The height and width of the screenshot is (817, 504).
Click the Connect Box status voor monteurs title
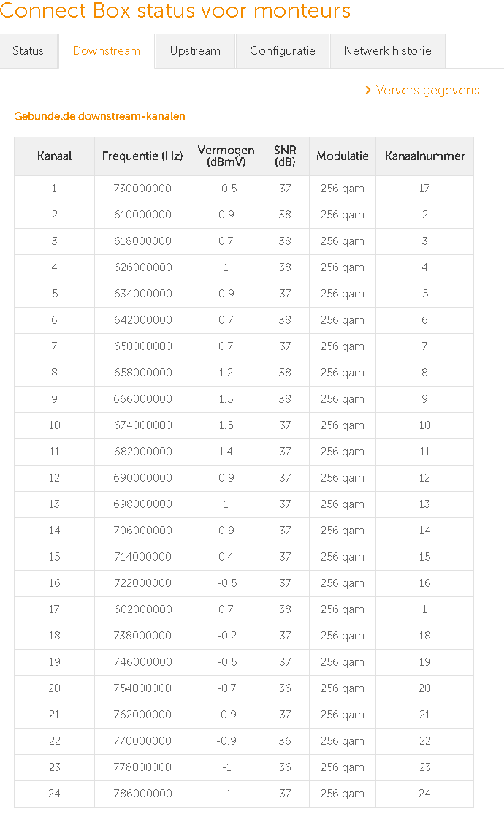tap(175, 12)
